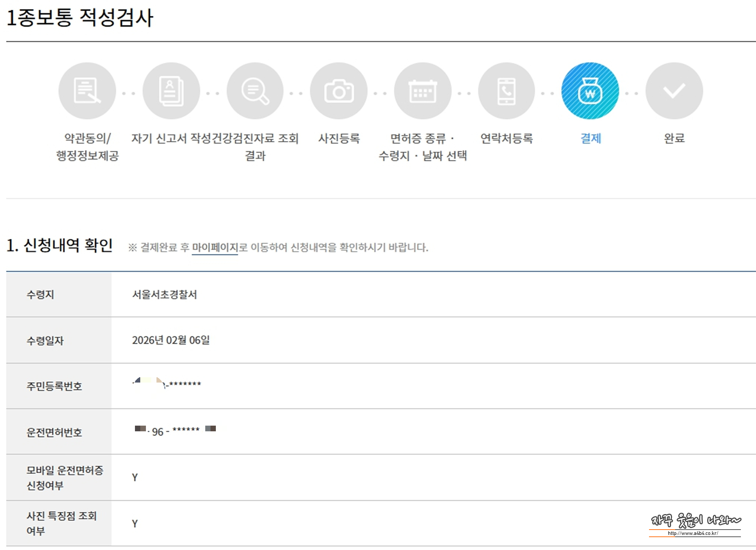The image size is (756, 550).
Task: Click the 1종보통 적성검사 page heading
Action: (x=80, y=18)
